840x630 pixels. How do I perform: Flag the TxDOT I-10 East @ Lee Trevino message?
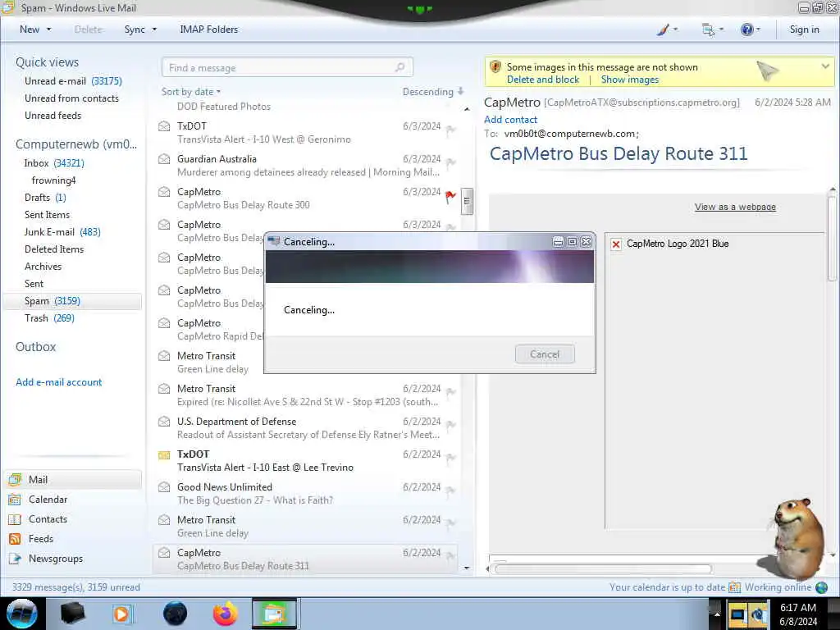(x=450, y=458)
